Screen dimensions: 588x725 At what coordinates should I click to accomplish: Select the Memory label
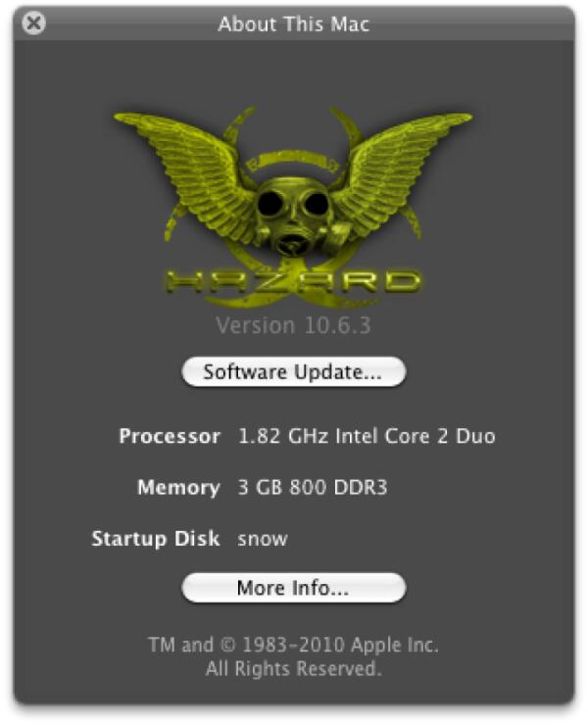coord(178,488)
